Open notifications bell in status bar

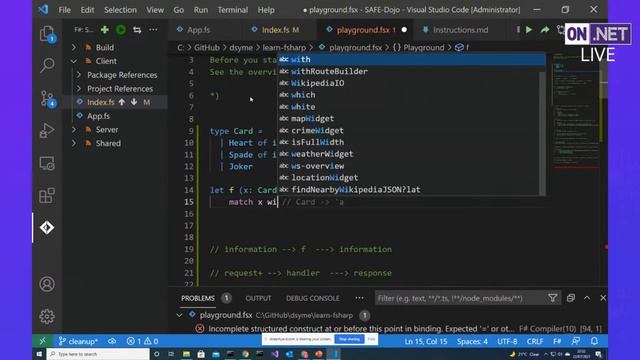click(594, 341)
